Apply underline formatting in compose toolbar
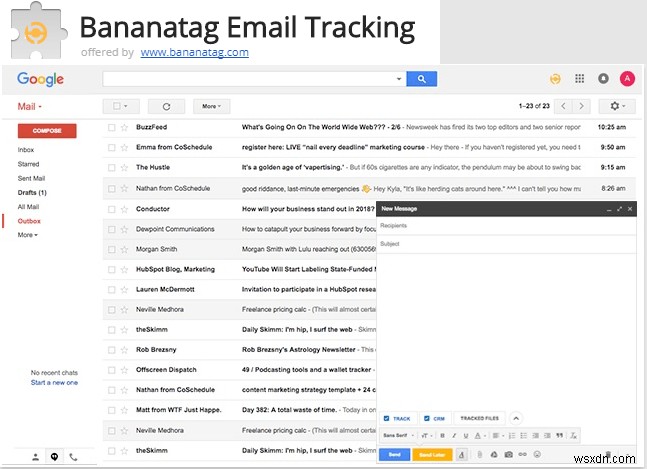Image resolution: width=647 pixels, height=469 pixels. point(465,436)
